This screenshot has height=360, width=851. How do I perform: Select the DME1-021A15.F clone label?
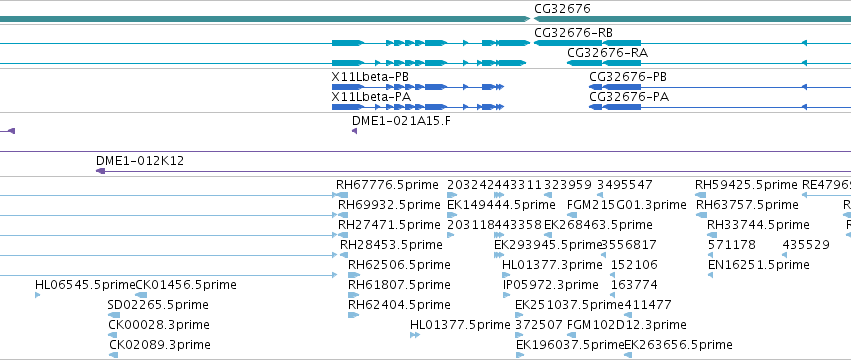pos(401,121)
